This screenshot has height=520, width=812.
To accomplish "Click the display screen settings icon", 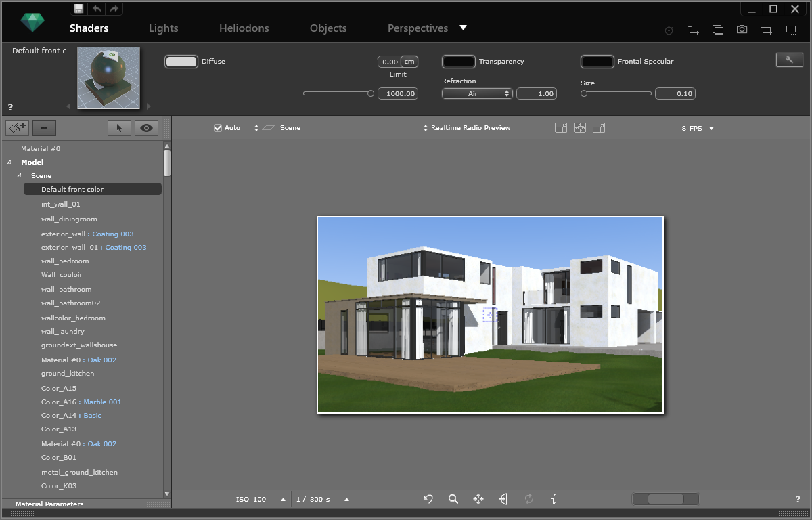I will pyautogui.click(x=791, y=30).
